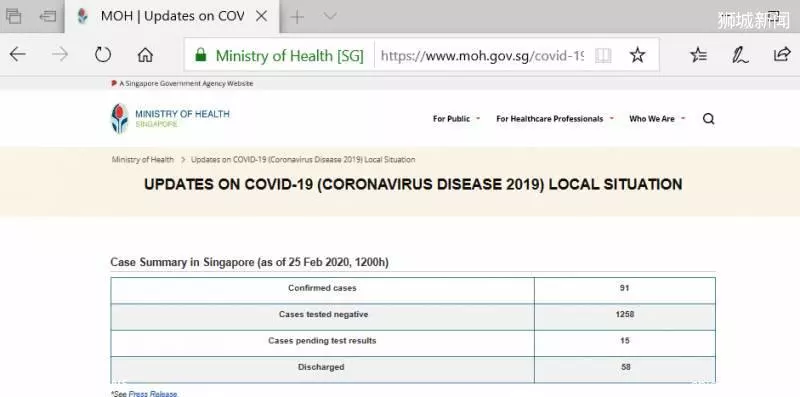Open the Reading view book icon
The image size is (800, 397).
(x=603, y=55)
